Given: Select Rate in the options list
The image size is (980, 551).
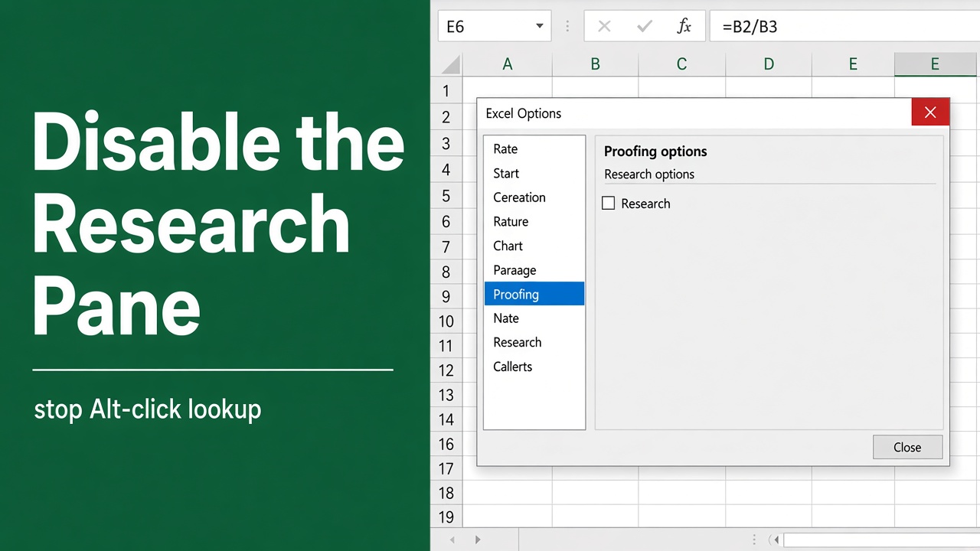Looking at the screenshot, I should pyautogui.click(x=534, y=149).
